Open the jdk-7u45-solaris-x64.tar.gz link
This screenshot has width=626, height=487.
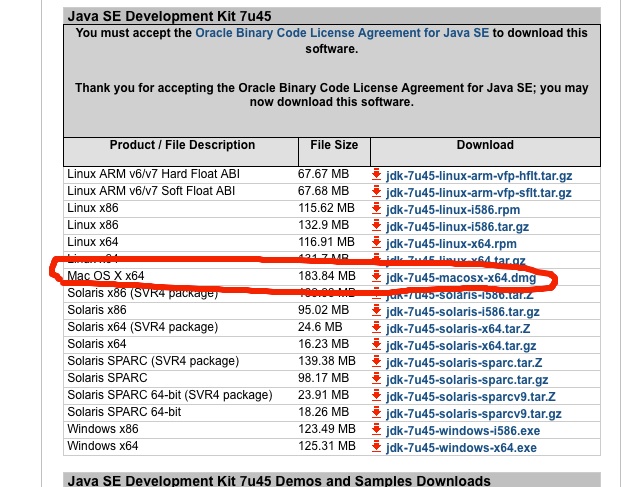tap(466, 346)
